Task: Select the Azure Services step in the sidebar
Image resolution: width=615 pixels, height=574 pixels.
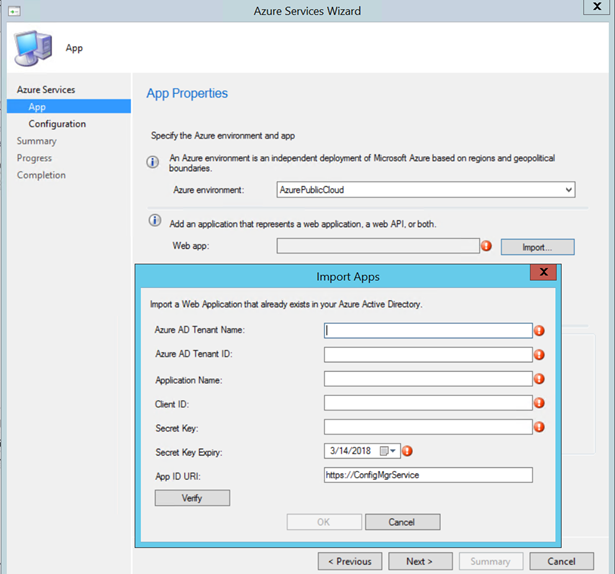Action: pos(46,89)
